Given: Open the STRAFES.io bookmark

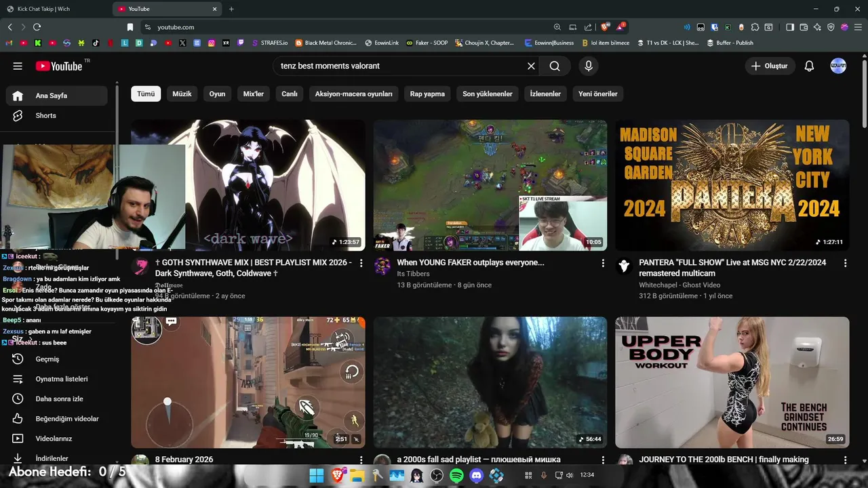Looking at the screenshot, I should pos(269,43).
